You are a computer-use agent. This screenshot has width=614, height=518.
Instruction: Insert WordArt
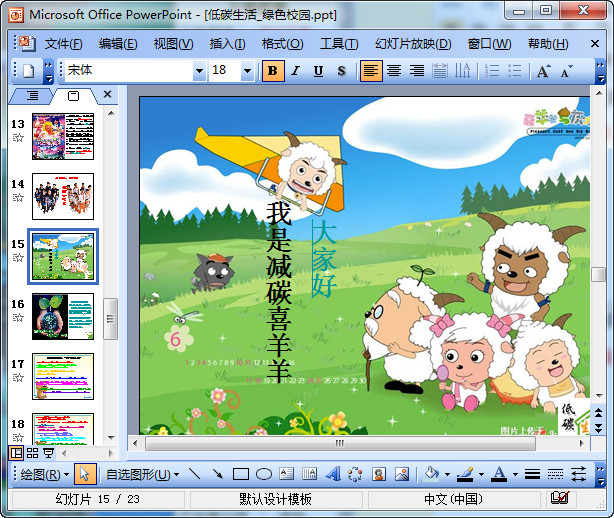332,474
